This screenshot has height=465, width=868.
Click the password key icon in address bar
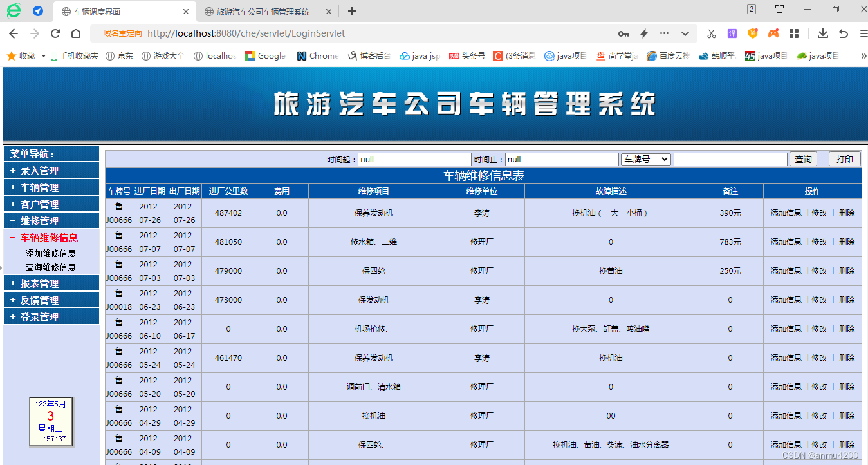pos(623,33)
